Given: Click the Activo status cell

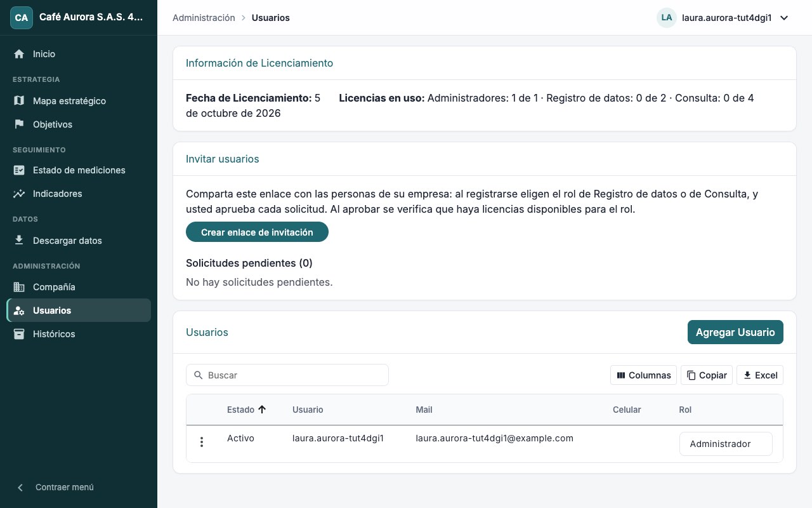Looking at the screenshot, I should click(240, 438).
